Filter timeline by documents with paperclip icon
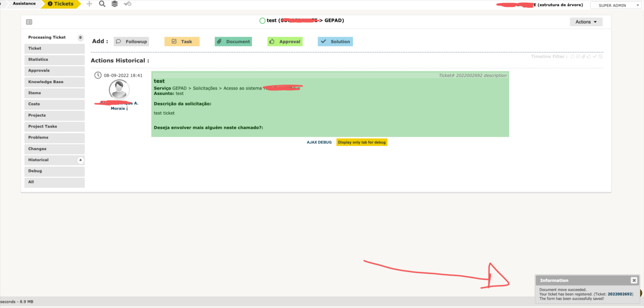 coord(584,57)
